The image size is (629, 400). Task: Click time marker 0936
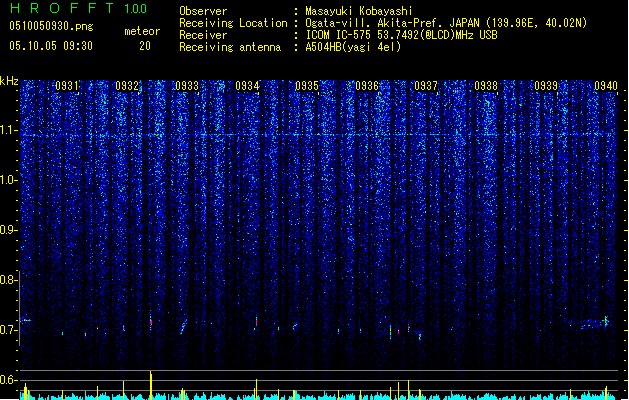pyautogui.click(x=367, y=86)
